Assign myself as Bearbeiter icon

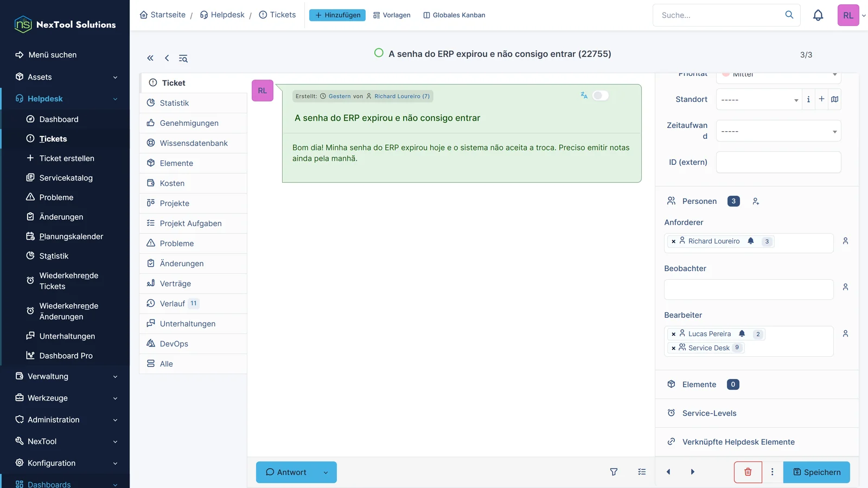pos(845,333)
